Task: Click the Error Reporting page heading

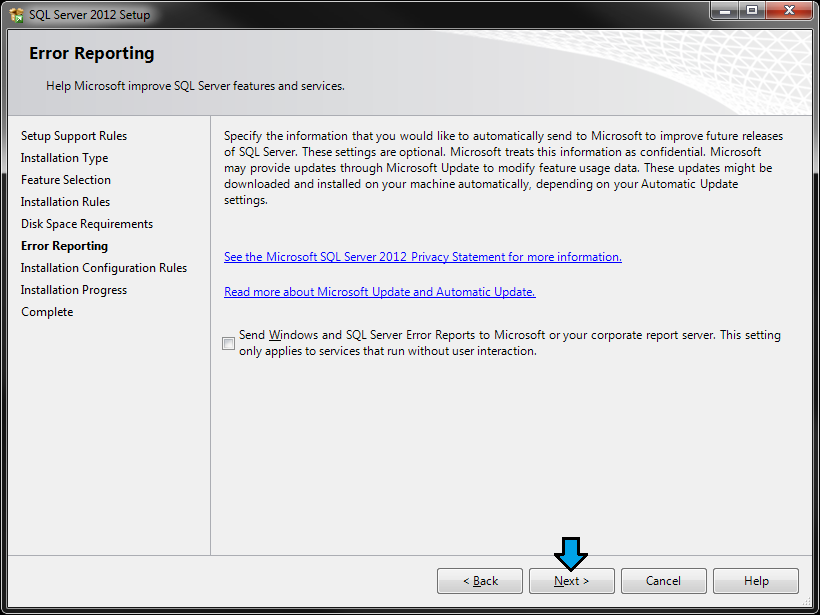Action: click(x=92, y=53)
